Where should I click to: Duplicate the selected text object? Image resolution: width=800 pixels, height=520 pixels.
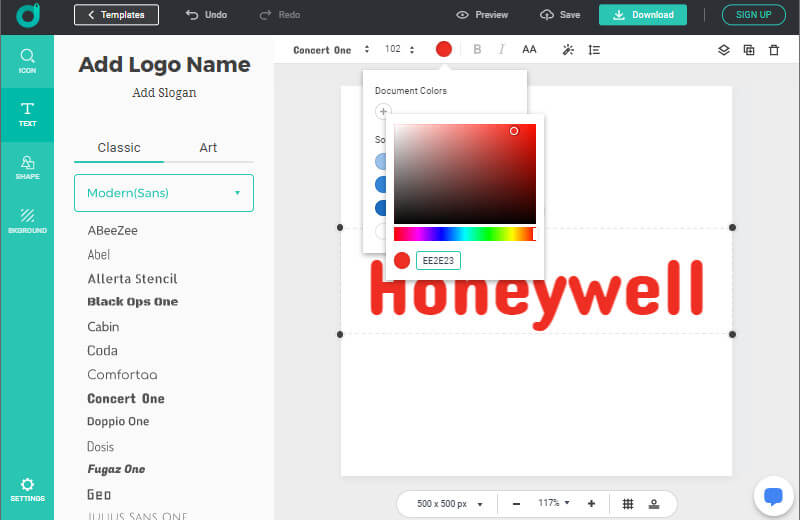point(748,49)
